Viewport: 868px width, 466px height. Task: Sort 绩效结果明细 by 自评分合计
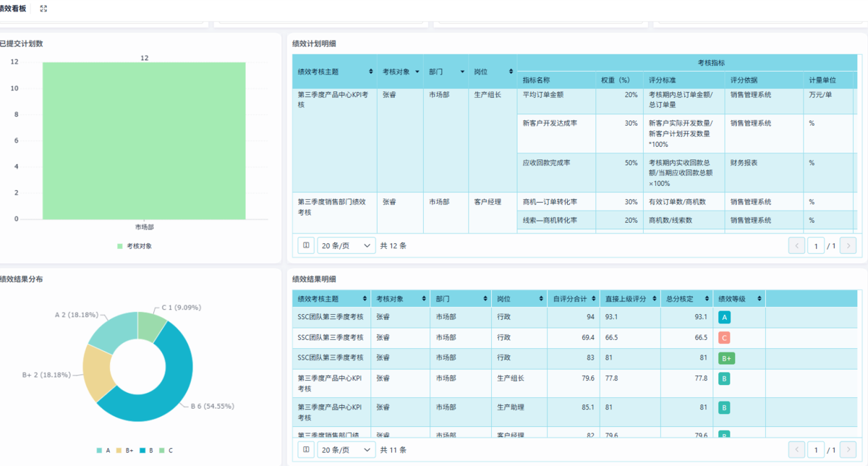coord(593,299)
